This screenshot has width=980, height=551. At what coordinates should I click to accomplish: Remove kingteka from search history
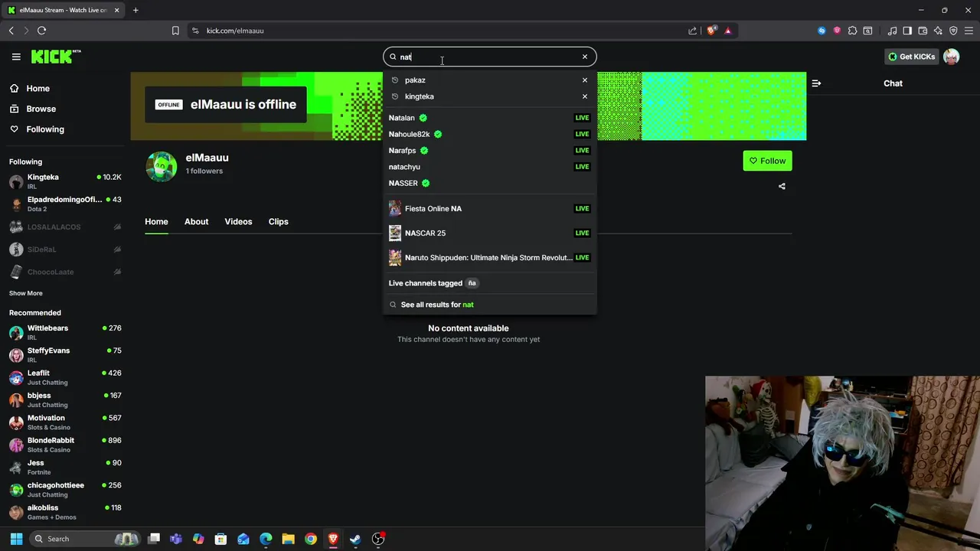[x=585, y=96]
